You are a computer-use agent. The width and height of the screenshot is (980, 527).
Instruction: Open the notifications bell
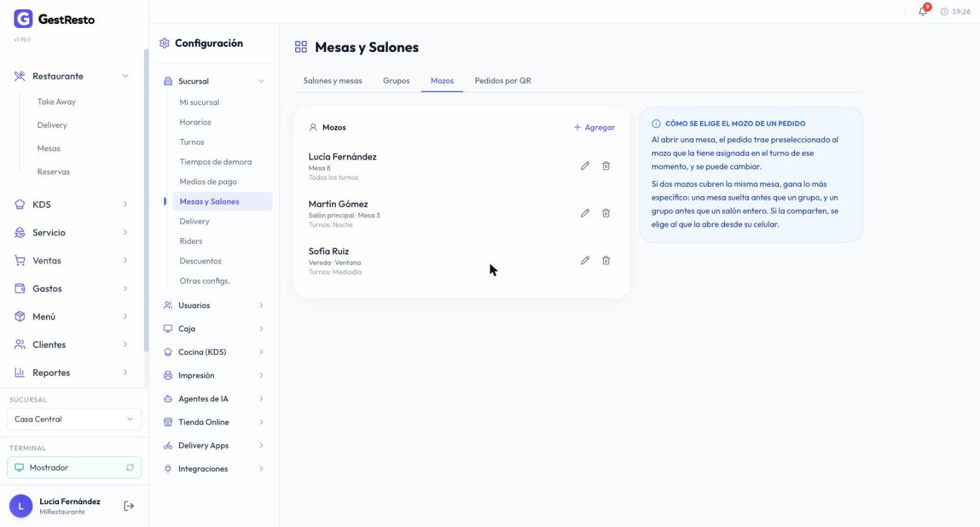(x=922, y=12)
